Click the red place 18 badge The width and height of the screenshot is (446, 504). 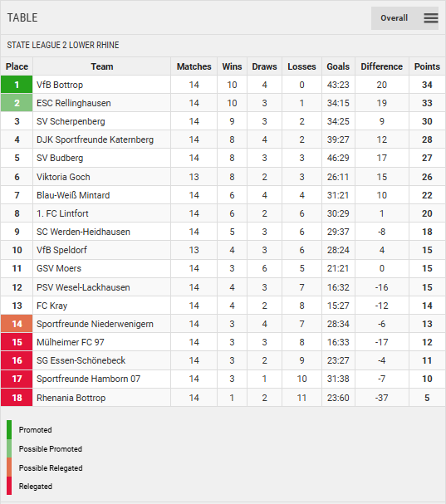pyautogui.click(x=17, y=398)
